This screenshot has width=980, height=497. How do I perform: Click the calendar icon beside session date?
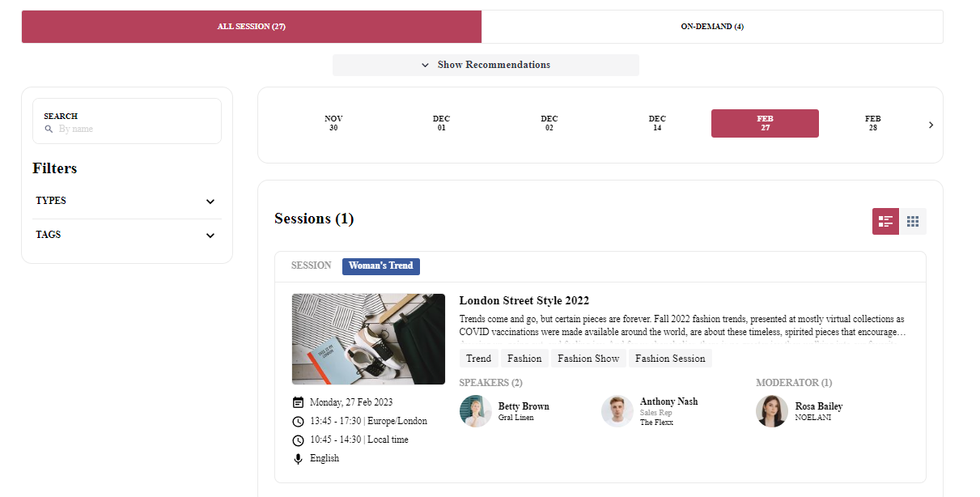click(298, 402)
